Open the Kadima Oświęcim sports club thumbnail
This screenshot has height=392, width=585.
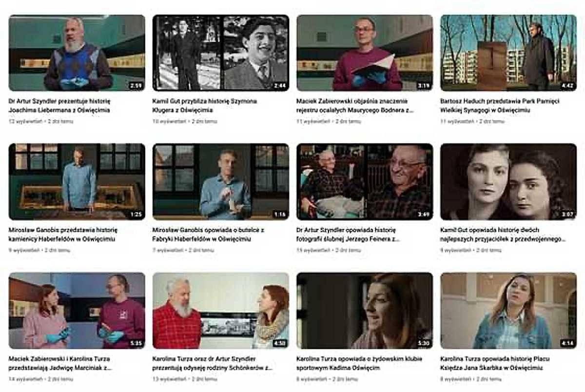point(365,311)
